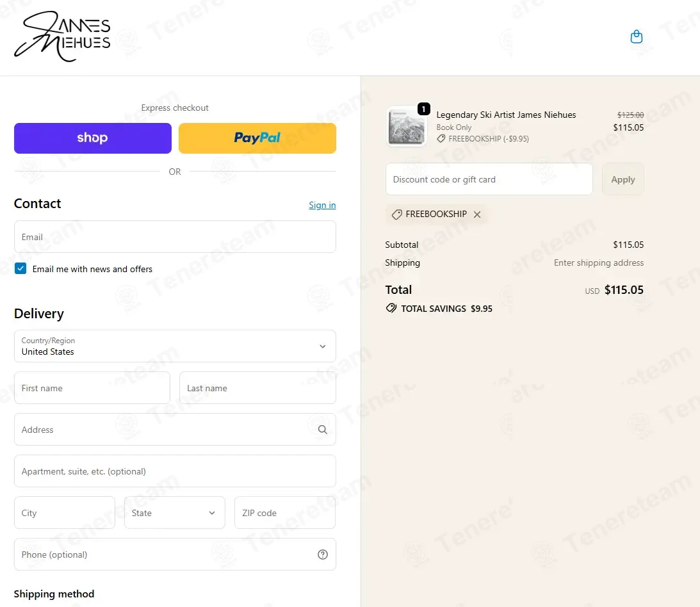
Task: Pay with Shop Pay express button
Action: (x=93, y=138)
